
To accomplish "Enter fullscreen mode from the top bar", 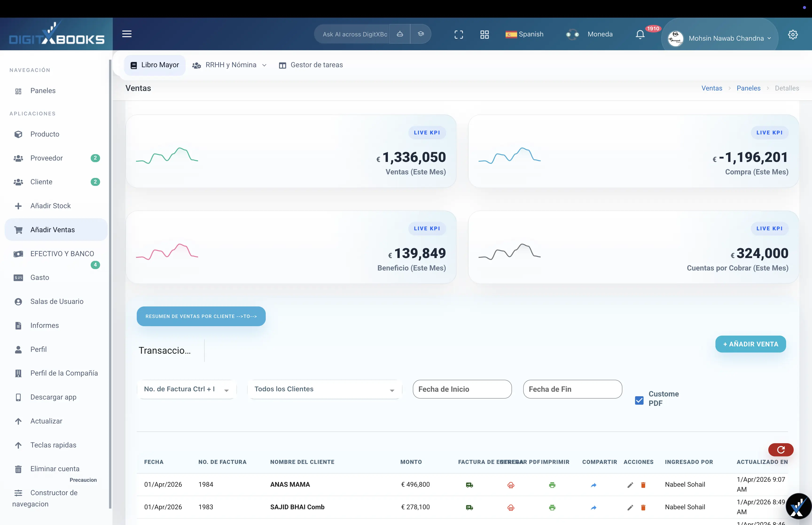I will pyautogui.click(x=459, y=34).
